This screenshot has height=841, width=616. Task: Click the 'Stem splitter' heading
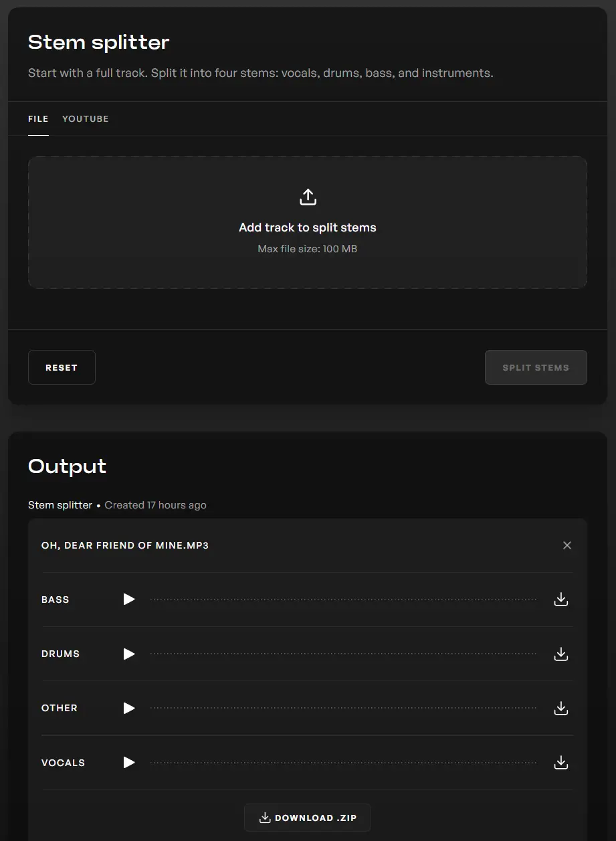coord(99,42)
